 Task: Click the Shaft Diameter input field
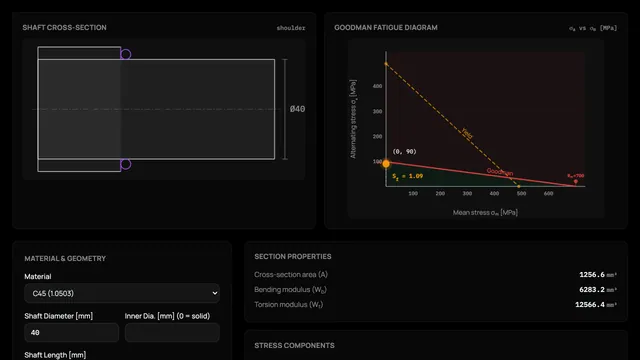[71, 333]
